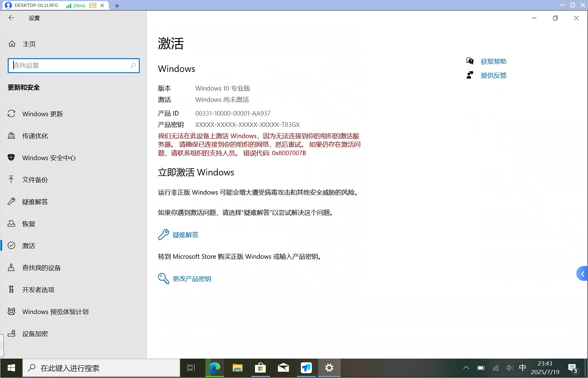Open 恢复 recovery settings
Screen dimensions: 588x378
coord(28,224)
